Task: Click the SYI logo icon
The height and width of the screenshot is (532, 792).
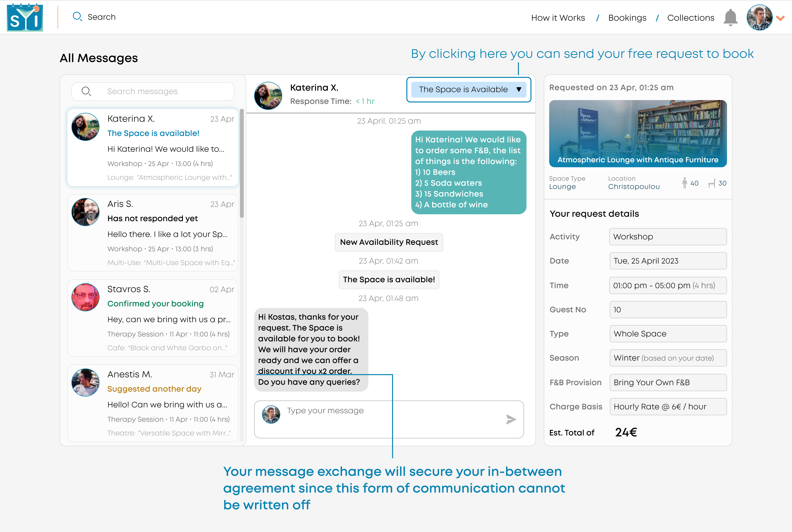Action: pos(25,17)
